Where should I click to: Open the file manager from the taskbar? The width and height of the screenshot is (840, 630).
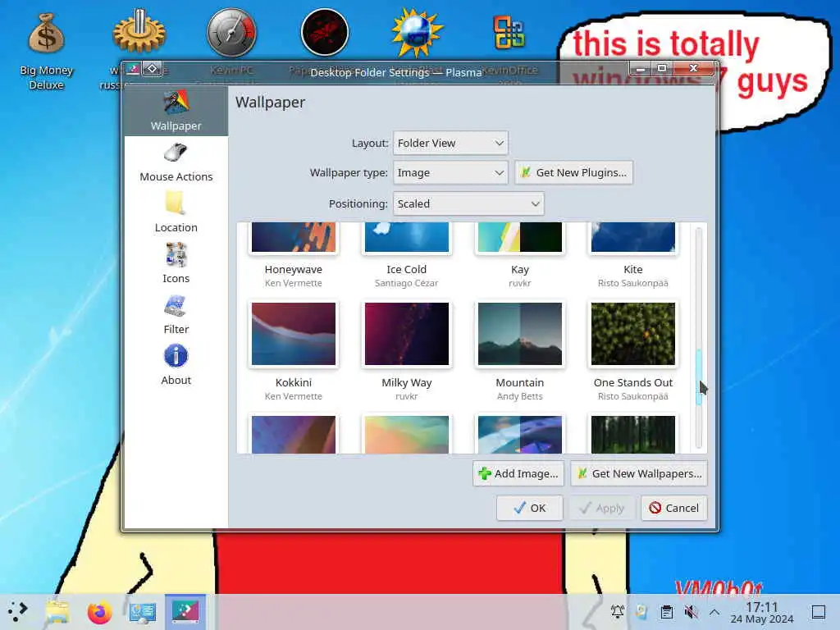point(57,611)
